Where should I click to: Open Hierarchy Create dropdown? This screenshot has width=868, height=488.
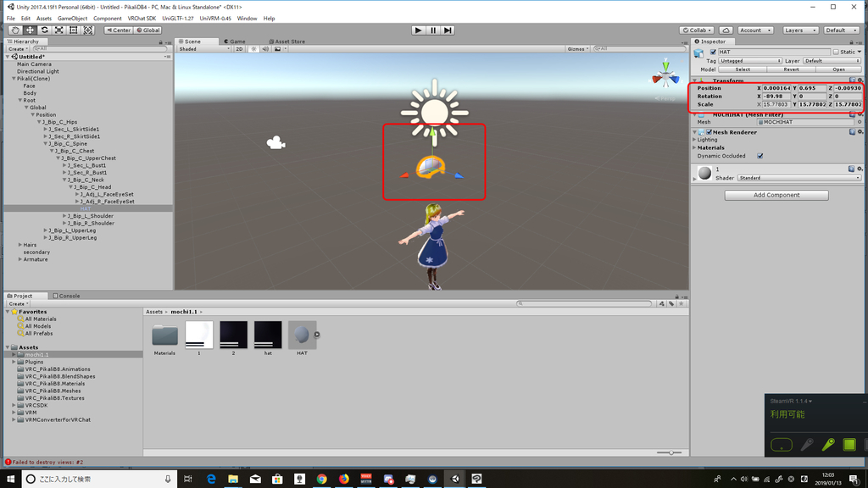coord(18,48)
